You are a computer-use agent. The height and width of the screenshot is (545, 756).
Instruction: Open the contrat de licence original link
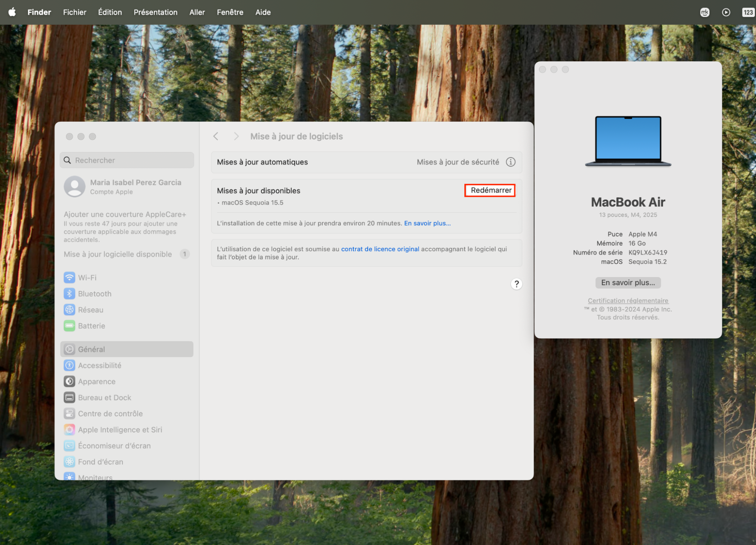tap(380, 249)
